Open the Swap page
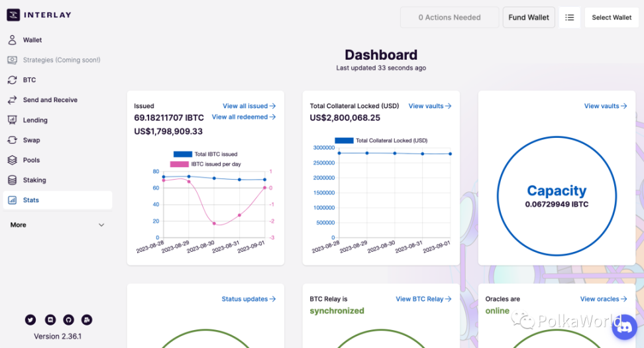 click(58, 140)
